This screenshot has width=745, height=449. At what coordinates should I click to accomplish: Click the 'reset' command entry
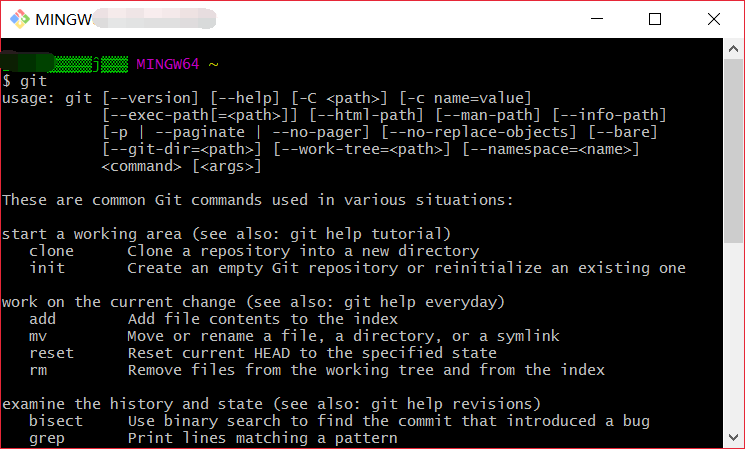[51, 353]
